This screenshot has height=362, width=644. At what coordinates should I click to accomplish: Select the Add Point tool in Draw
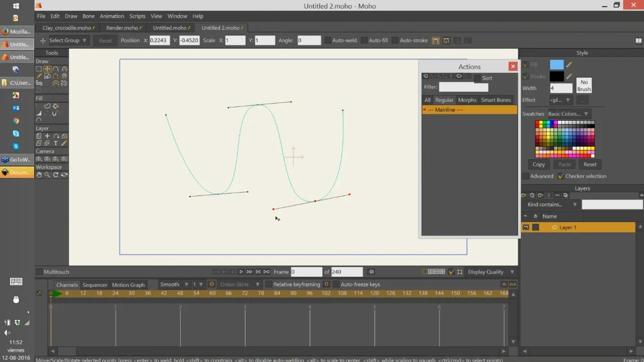click(x=56, y=69)
